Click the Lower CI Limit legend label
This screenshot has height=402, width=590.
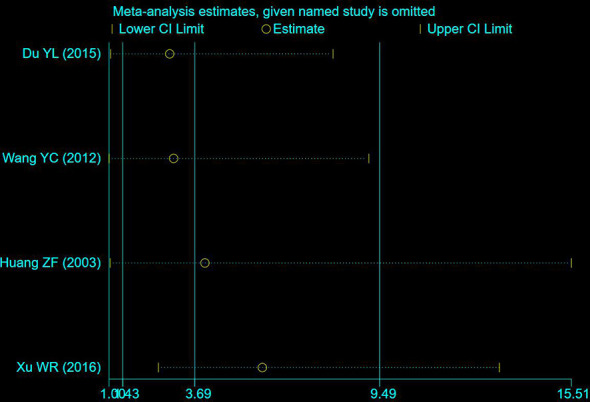click(x=161, y=29)
